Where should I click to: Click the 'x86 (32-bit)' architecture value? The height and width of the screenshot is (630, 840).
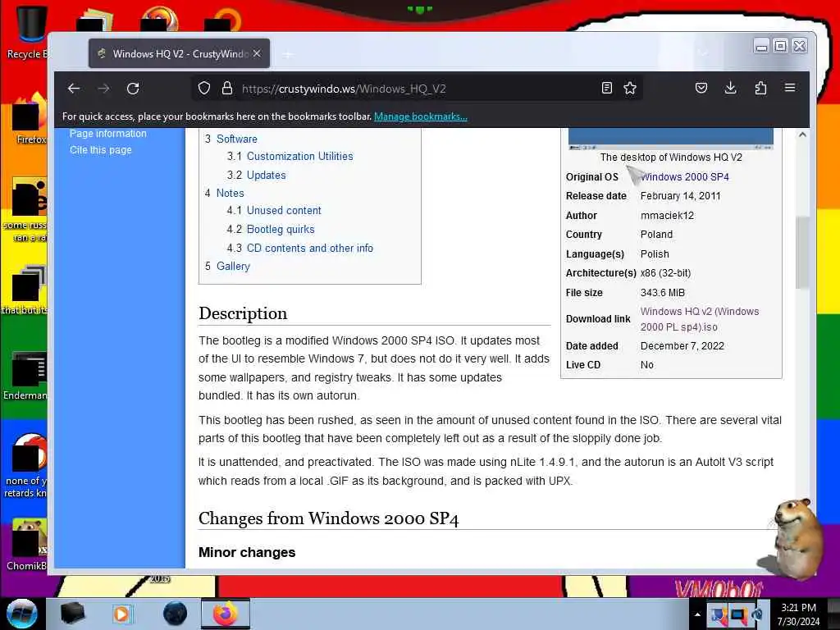[x=665, y=273]
